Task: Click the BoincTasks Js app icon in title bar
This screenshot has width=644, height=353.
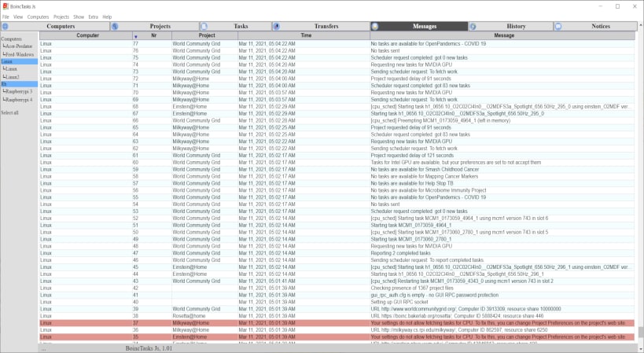Action: pos(6,6)
